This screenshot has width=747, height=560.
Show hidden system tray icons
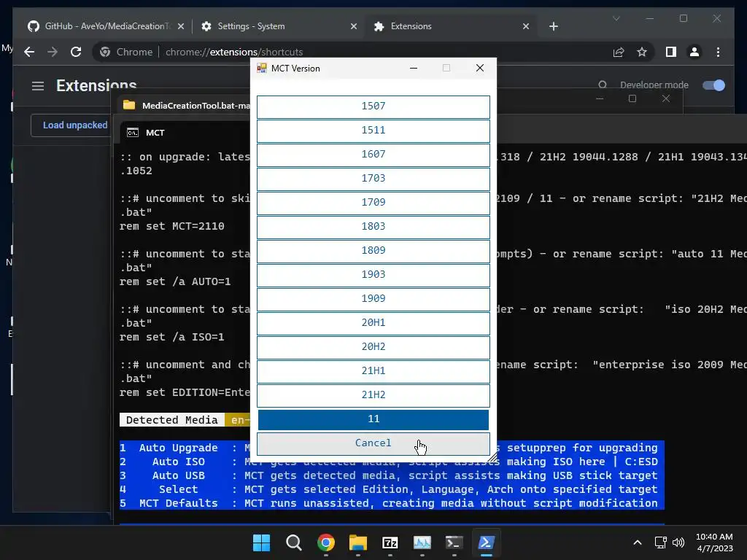638,542
